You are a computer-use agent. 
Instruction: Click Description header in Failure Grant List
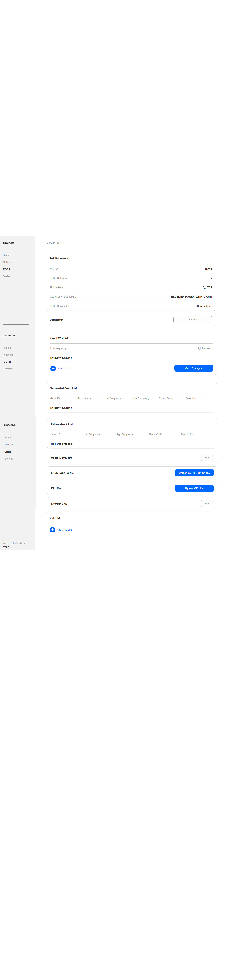coord(187,434)
